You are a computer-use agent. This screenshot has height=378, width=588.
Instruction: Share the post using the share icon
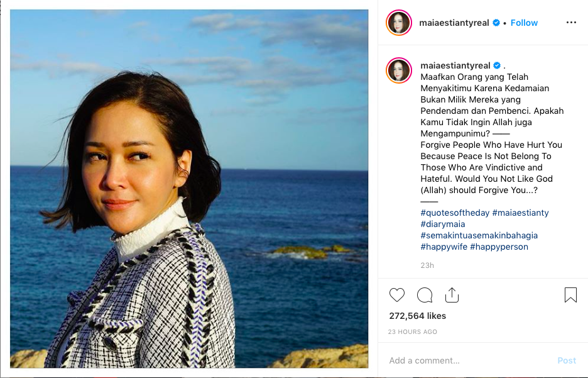[452, 295]
